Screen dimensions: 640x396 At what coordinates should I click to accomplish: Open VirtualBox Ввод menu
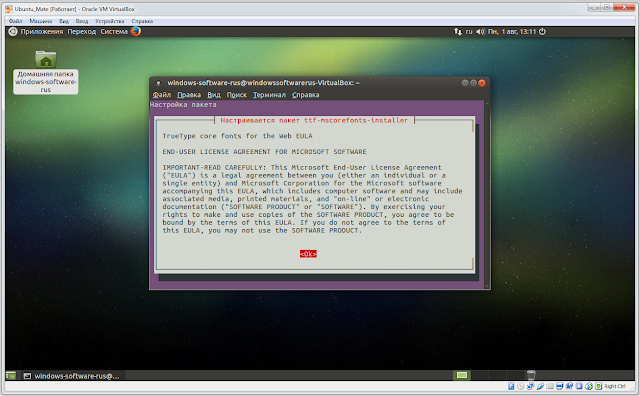82,21
